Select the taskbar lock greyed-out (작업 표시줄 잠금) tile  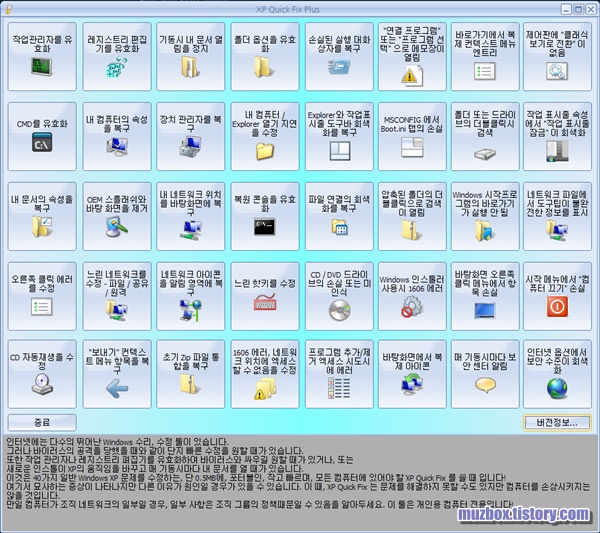coord(558,136)
